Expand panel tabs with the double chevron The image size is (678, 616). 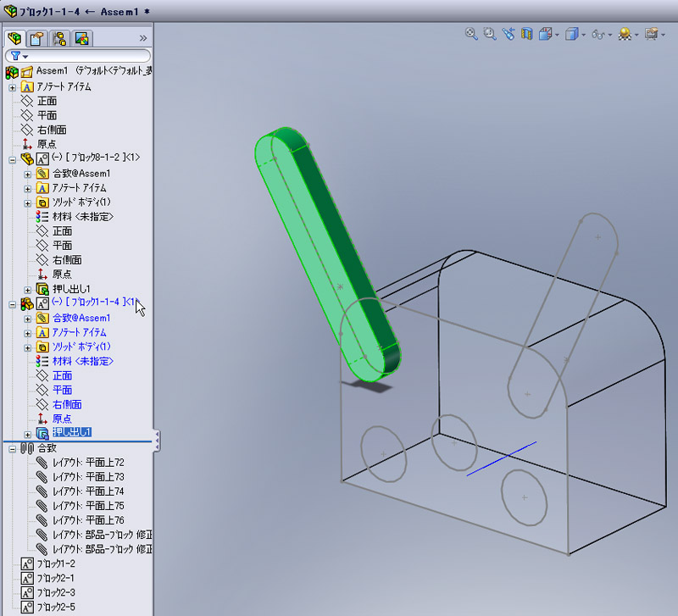(142, 38)
